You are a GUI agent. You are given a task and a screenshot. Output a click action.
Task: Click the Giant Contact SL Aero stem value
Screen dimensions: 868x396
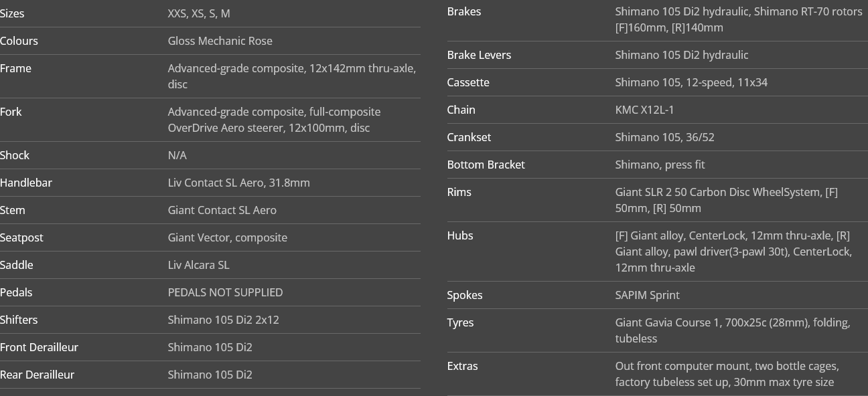coord(222,210)
